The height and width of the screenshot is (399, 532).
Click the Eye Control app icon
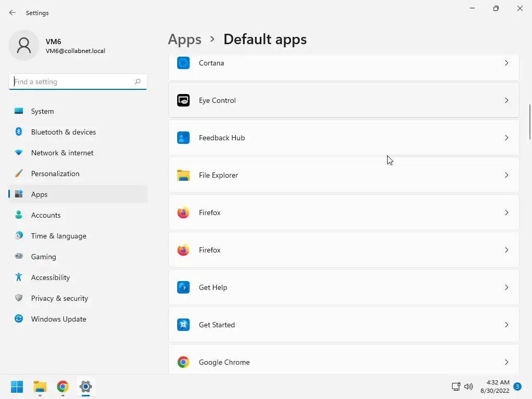click(x=183, y=100)
